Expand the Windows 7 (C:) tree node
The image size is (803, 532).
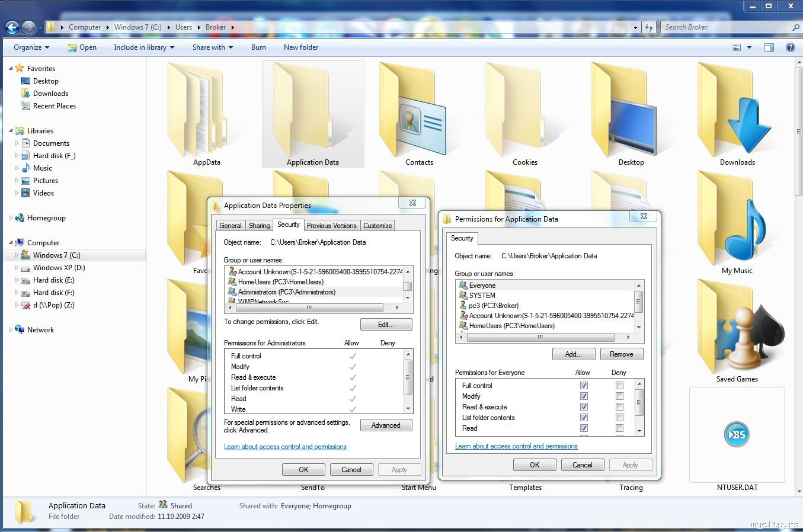[17, 255]
